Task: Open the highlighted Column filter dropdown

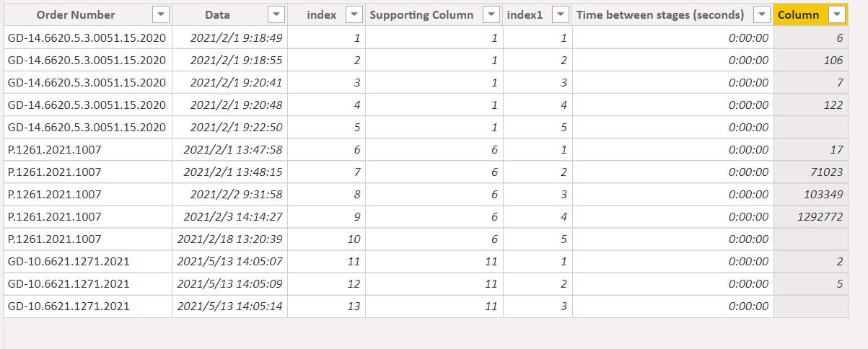Action: click(x=836, y=14)
